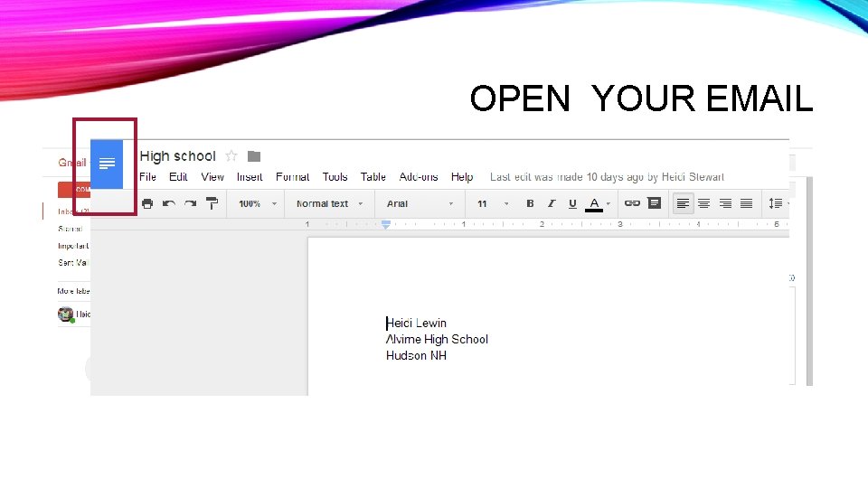
Task: Set alignment to Justify
Action: (746, 203)
